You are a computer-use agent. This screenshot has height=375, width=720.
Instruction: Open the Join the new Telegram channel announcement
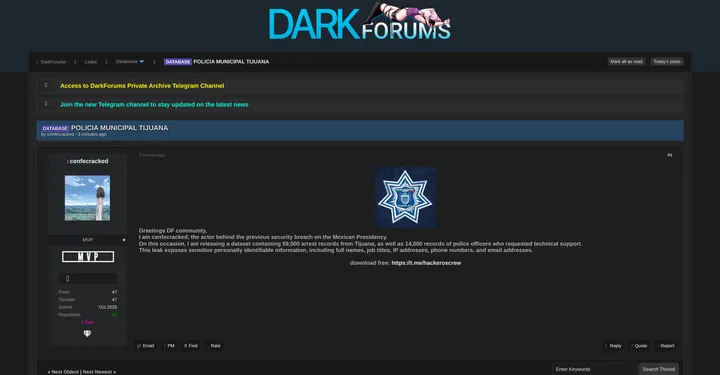pos(154,105)
